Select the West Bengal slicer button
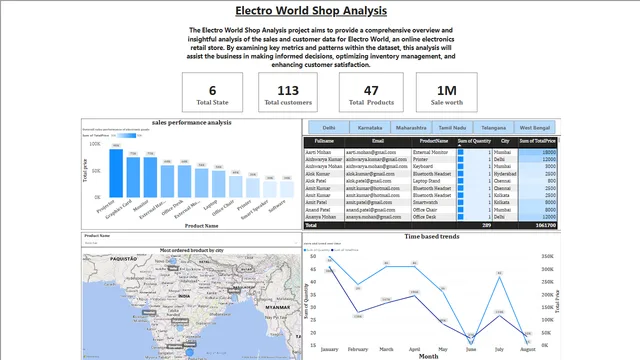Image resolution: width=640 pixels, height=360 pixels. (535, 127)
